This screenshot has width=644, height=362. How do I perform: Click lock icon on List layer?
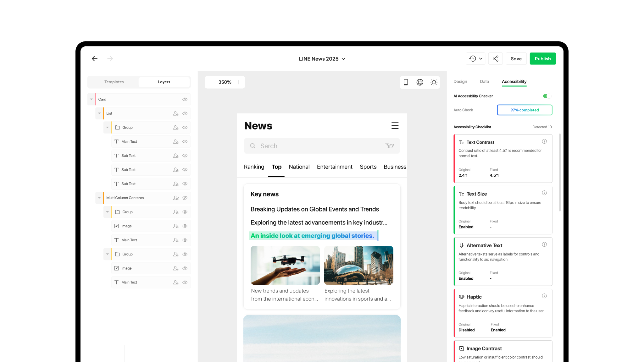(176, 113)
